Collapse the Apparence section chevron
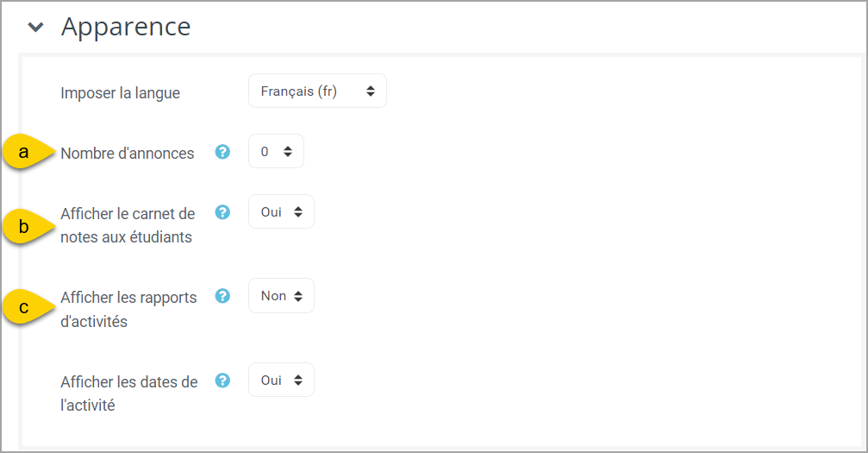The width and height of the screenshot is (868, 453). click(36, 27)
